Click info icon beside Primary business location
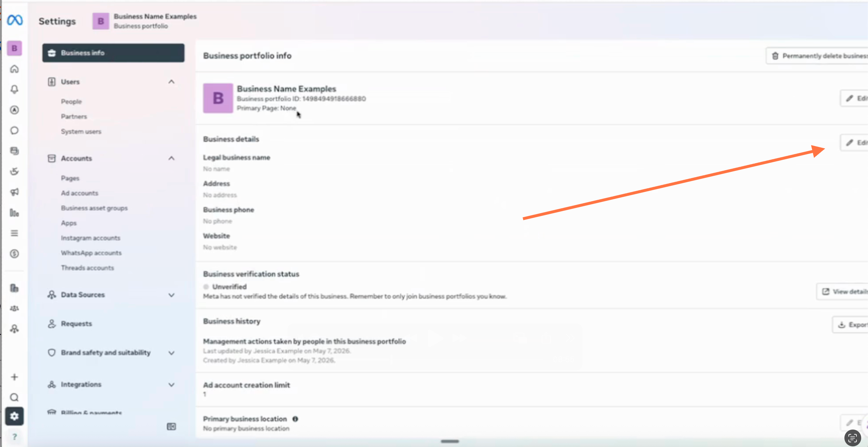 coord(295,419)
